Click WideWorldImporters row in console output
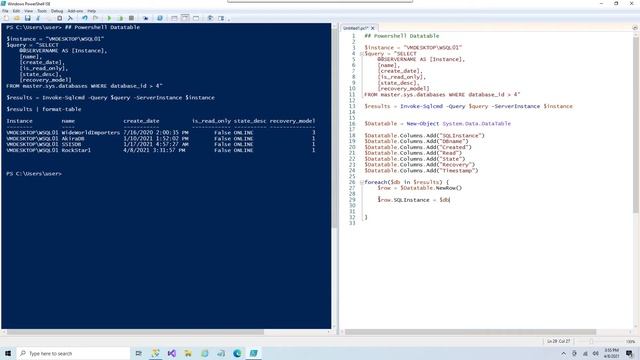 pos(161,133)
